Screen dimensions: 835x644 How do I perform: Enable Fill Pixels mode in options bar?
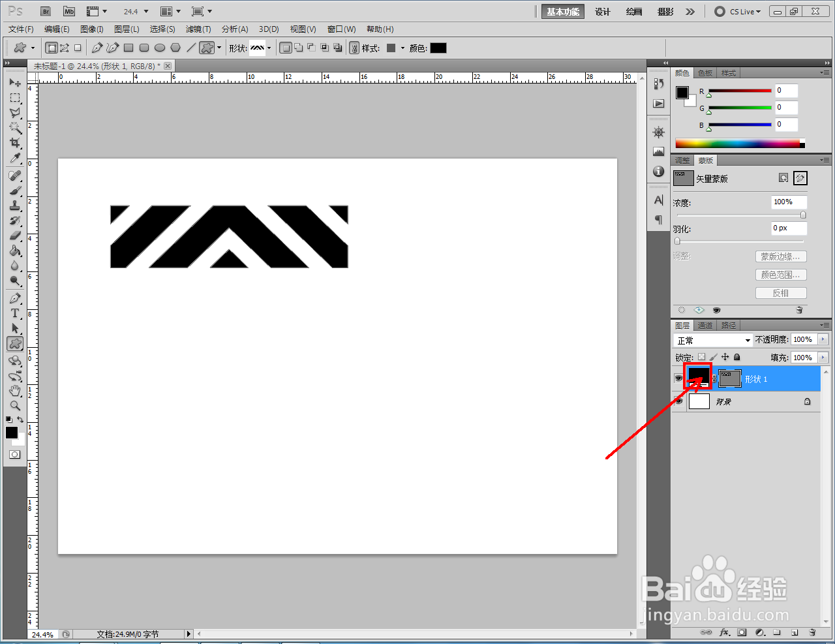coord(78,48)
